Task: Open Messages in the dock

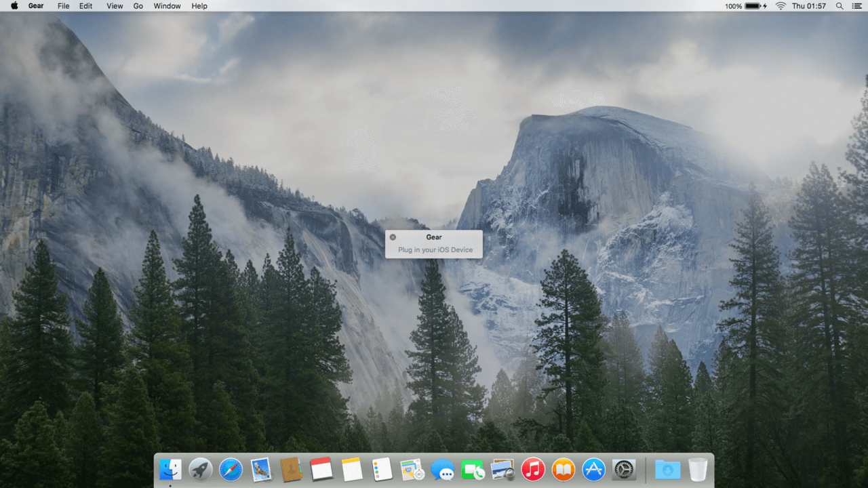Action: (443, 469)
